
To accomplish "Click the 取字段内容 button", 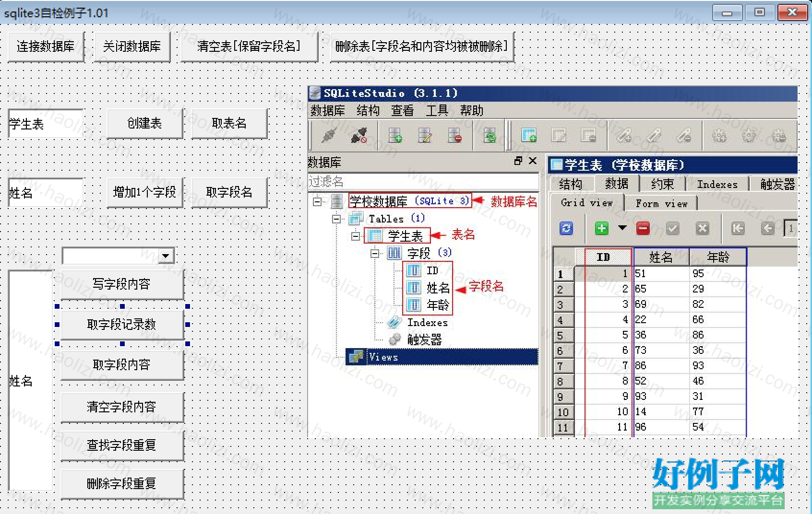I will pyautogui.click(x=122, y=365).
